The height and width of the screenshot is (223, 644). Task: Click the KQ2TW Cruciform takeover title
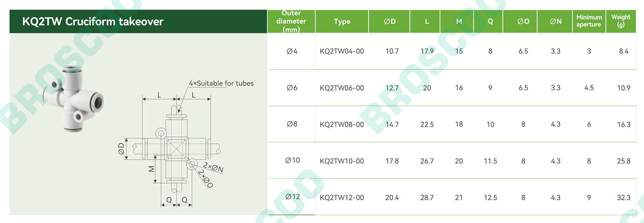(93, 21)
